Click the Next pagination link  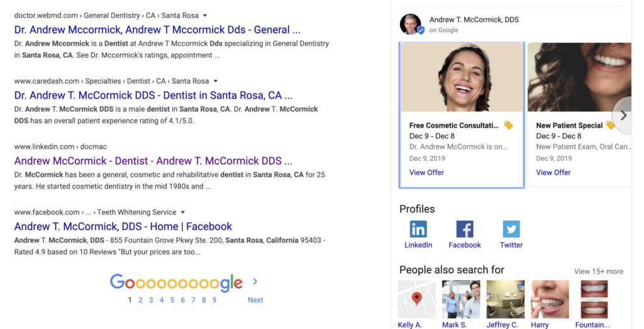click(x=255, y=300)
